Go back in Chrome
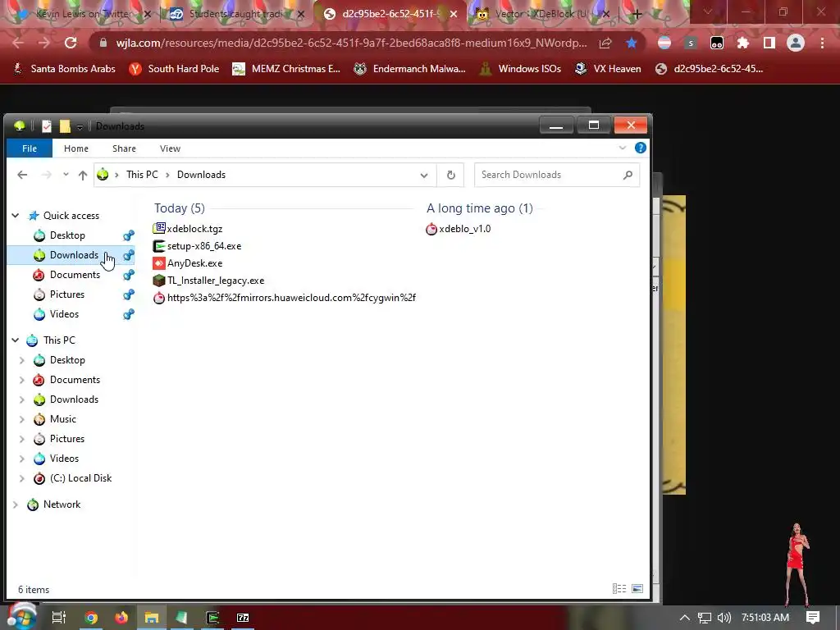This screenshot has height=630, width=840. coord(18,43)
